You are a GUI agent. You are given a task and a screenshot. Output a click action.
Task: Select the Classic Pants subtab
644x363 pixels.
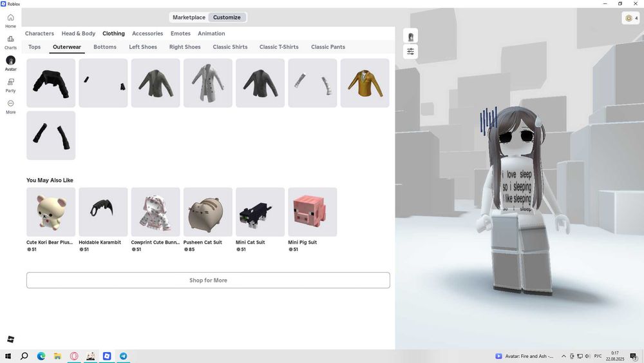(x=328, y=47)
